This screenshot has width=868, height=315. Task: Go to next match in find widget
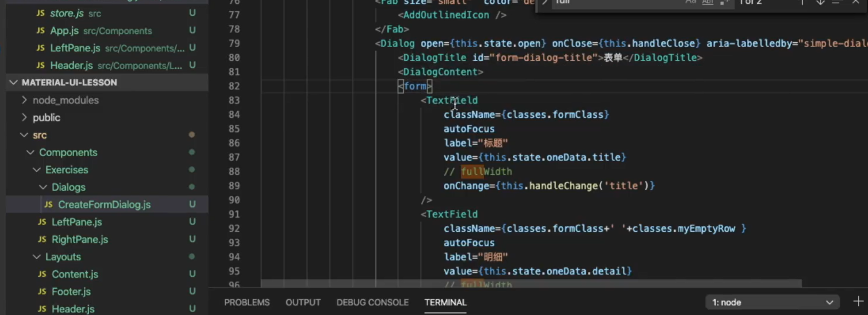click(820, 2)
